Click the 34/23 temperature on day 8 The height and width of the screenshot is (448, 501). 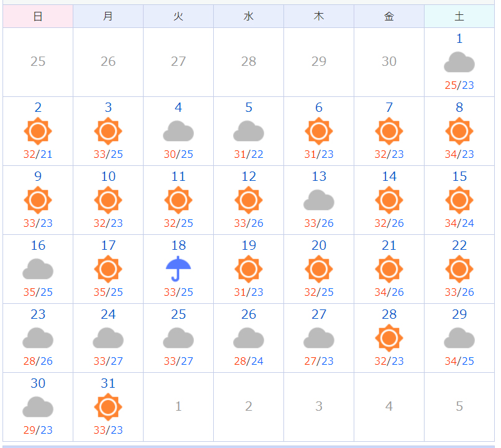(x=459, y=154)
